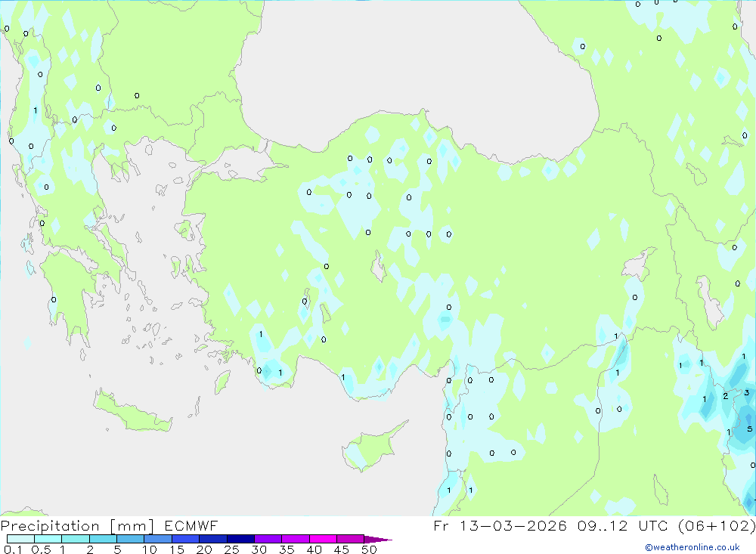Click the '(06+102)' forecast run text
Viewport: 756px width, 554px height.
tap(717, 525)
